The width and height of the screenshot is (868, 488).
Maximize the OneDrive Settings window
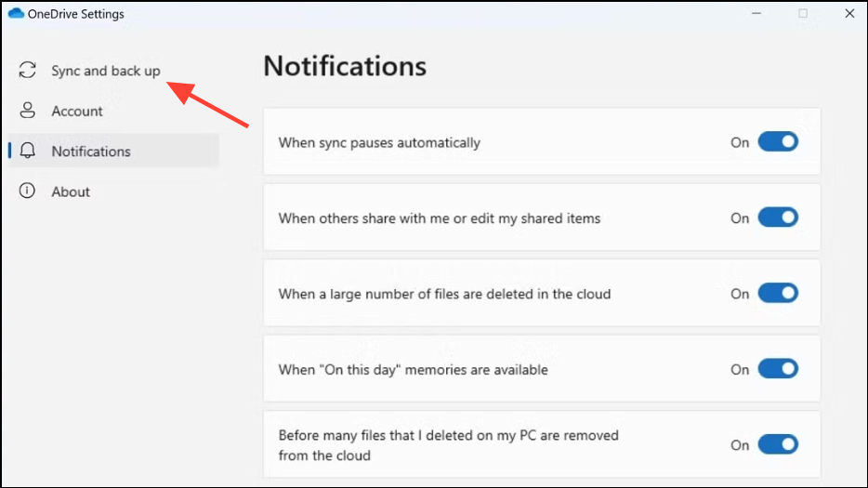pos(803,14)
